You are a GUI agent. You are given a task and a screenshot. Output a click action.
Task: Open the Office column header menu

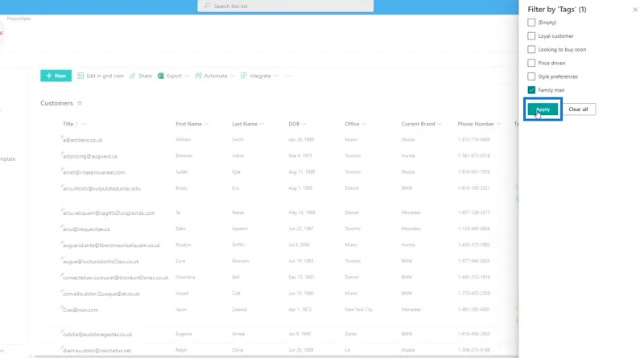355,124
